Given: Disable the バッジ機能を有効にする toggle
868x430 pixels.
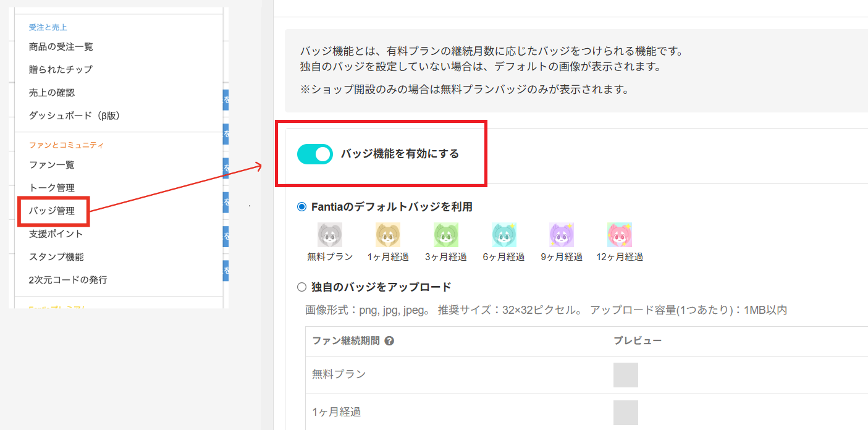Looking at the screenshot, I should click(x=314, y=154).
